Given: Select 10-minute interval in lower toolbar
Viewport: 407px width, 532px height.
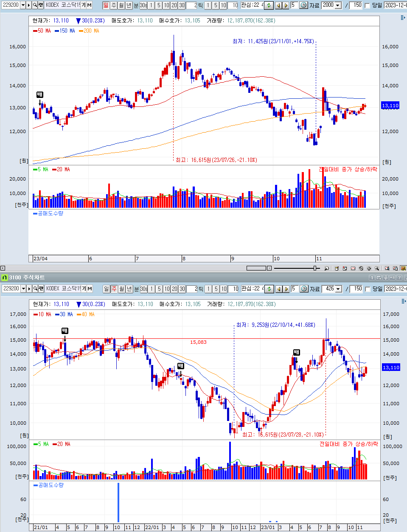Looking at the screenshot, I should [167, 289].
